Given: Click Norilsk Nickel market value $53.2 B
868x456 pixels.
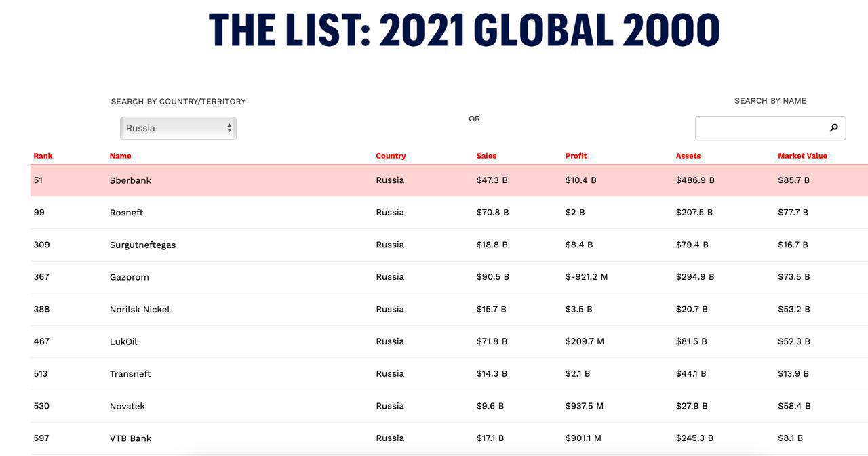Looking at the screenshot, I should coord(794,310).
